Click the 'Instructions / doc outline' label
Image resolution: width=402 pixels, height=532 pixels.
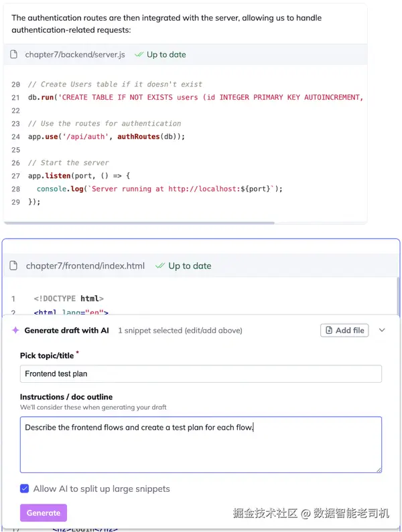click(x=66, y=397)
